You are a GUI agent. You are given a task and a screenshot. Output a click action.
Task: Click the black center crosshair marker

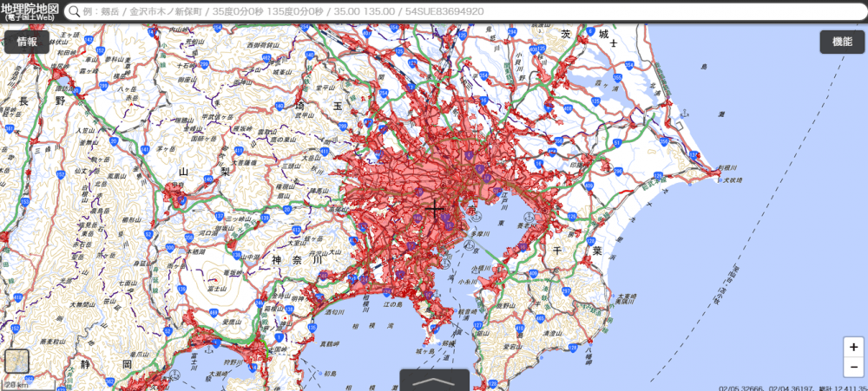point(435,209)
